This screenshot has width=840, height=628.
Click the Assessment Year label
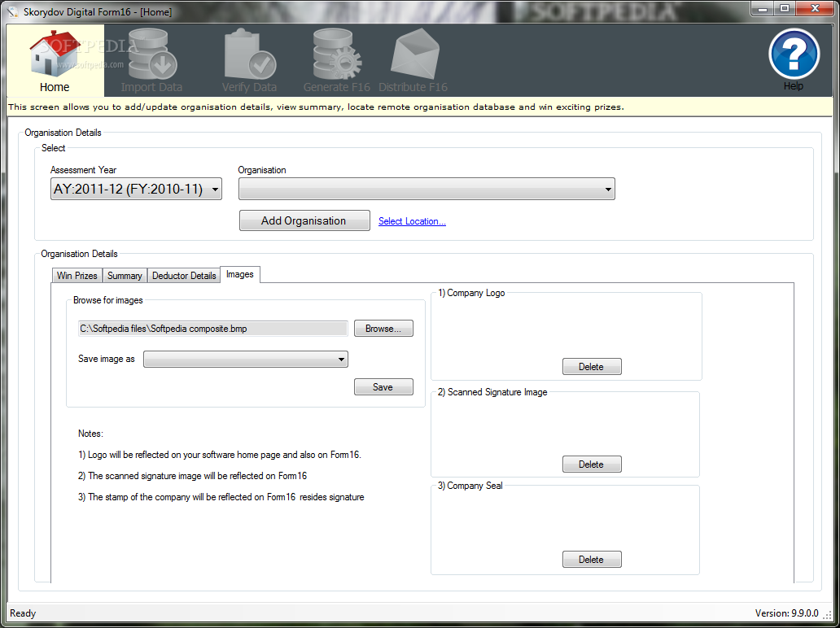click(x=83, y=170)
